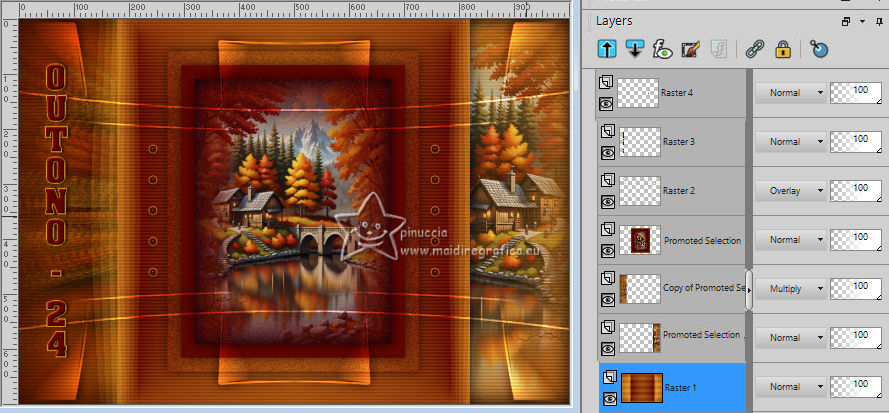Image resolution: width=889 pixels, height=413 pixels.
Task: Click the raster type icon of Raster 3
Action: pyautogui.click(x=607, y=132)
